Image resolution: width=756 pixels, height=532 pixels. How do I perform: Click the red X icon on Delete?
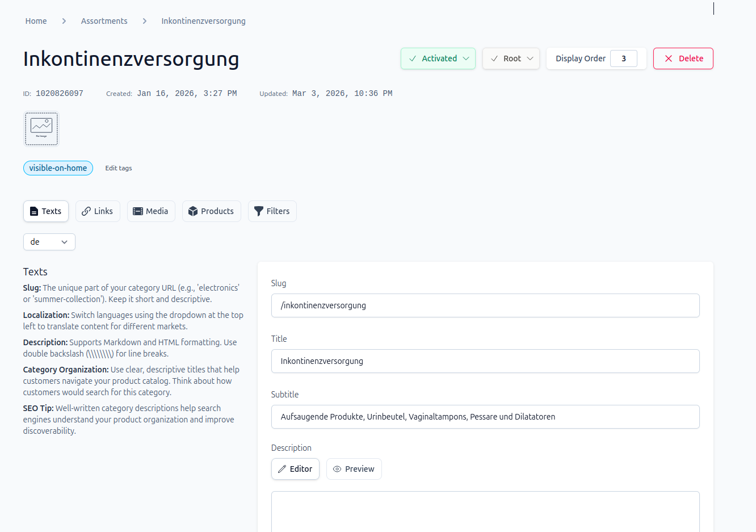[669, 58]
